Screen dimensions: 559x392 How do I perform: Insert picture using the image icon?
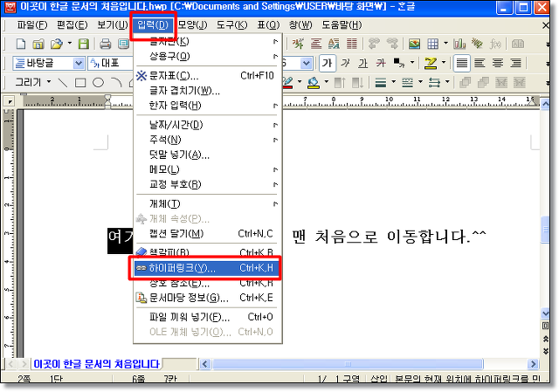coord(414,44)
